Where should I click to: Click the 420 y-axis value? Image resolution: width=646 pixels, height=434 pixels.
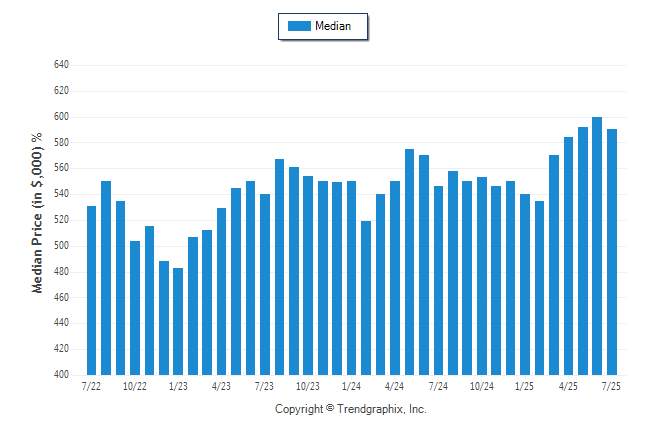pos(61,349)
